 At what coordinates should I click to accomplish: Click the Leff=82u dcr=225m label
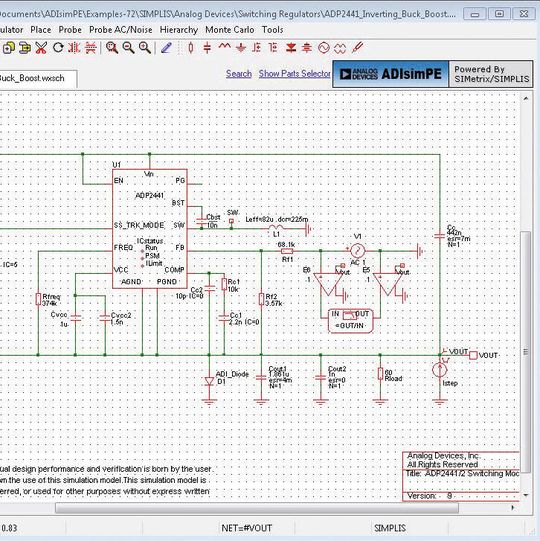(x=277, y=219)
